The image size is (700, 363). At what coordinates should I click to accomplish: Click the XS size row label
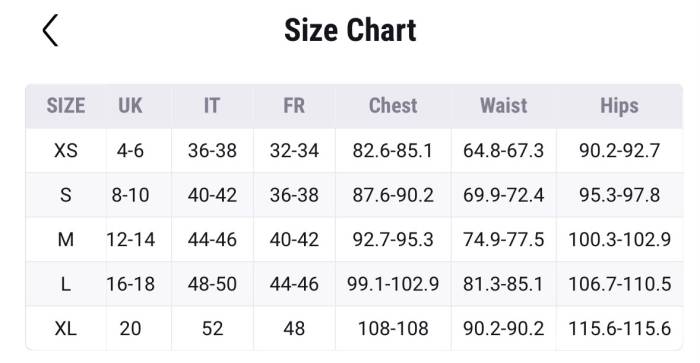[x=66, y=150]
